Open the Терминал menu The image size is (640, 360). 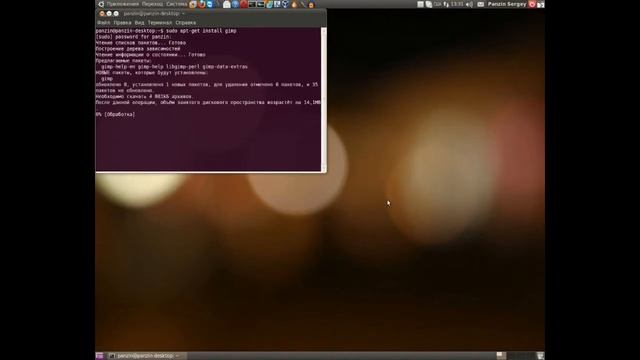(x=160, y=23)
